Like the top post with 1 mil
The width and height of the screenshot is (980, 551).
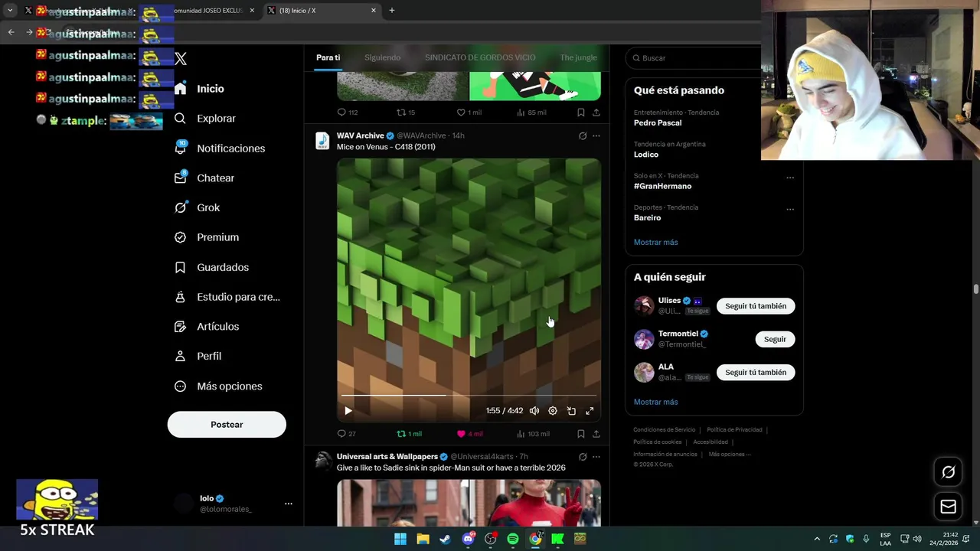click(x=469, y=112)
